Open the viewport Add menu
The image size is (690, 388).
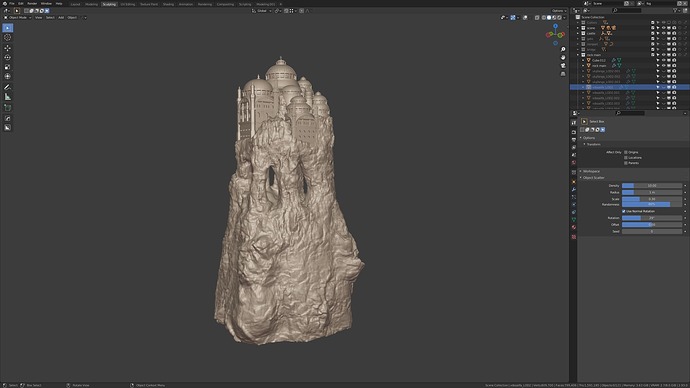point(61,18)
